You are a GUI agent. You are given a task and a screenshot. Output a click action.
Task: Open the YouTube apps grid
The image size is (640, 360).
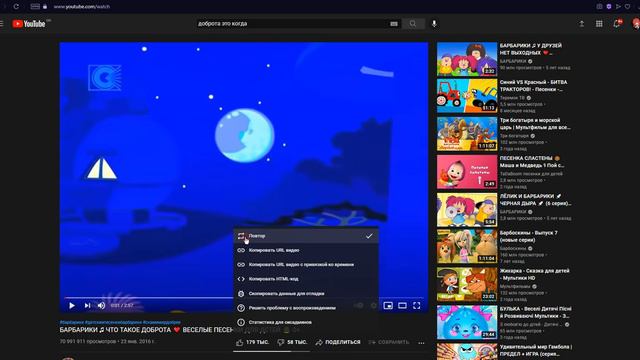[599, 24]
